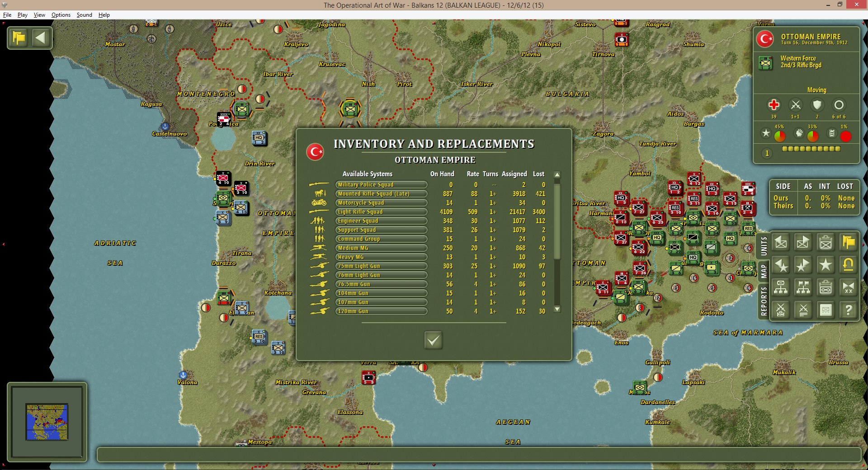Viewport: 868px width, 470px height.
Task: Confirm the inventory dialog with checkmark button
Action: (x=433, y=340)
